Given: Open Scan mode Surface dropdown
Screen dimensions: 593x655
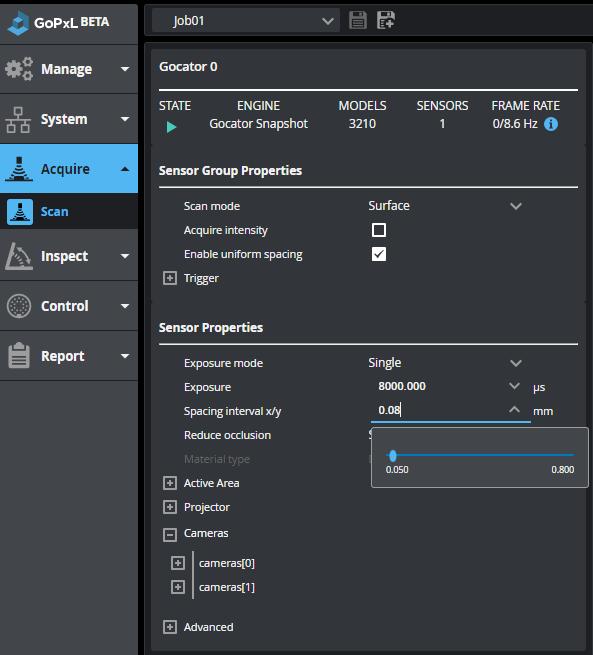Looking at the screenshot, I should tap(445, 206).
